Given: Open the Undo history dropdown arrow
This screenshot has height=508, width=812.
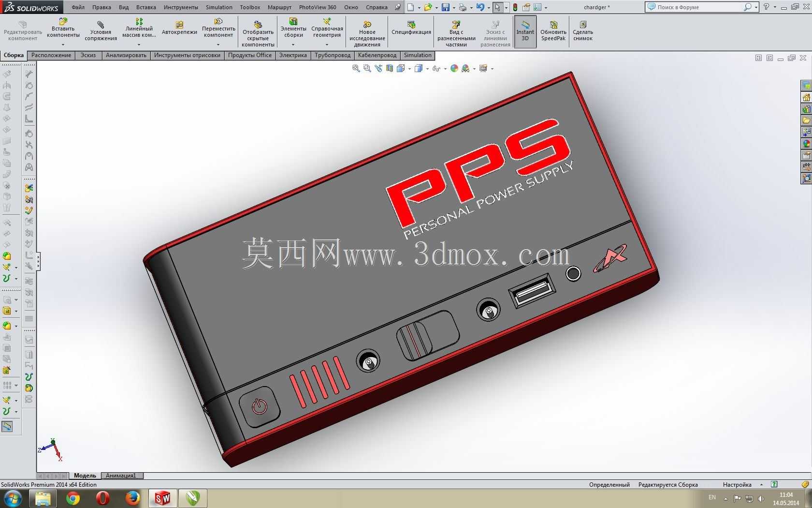Looking at the screenshot, I should [x=488, y=8].
